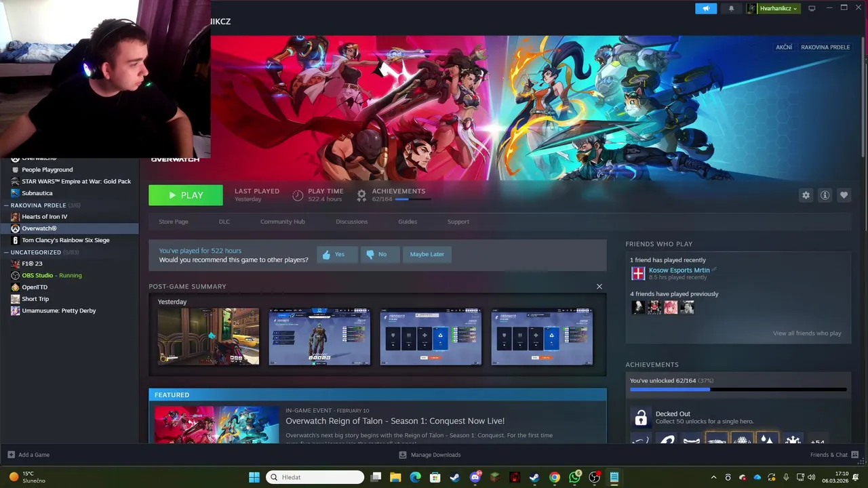The image size is (868, 488).
Task: Open Microsoft Store from taskbar
Action: 435,477
